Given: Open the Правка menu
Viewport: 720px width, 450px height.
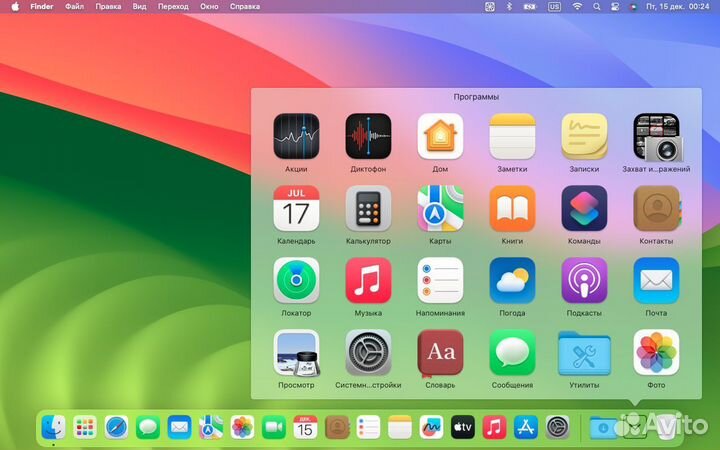Looking at the screenshot, I should (x=108, y=6).
